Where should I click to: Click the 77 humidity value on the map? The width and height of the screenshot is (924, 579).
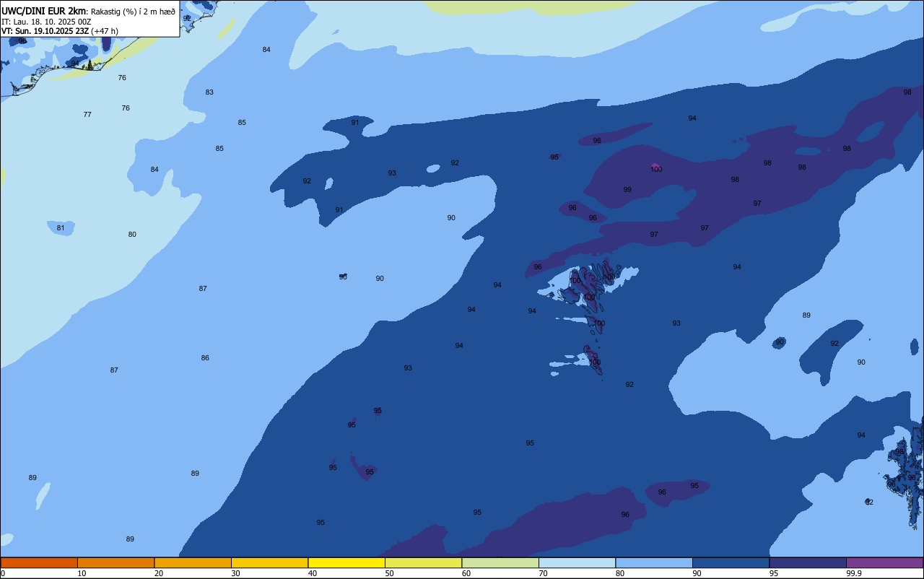coord(87,115)
